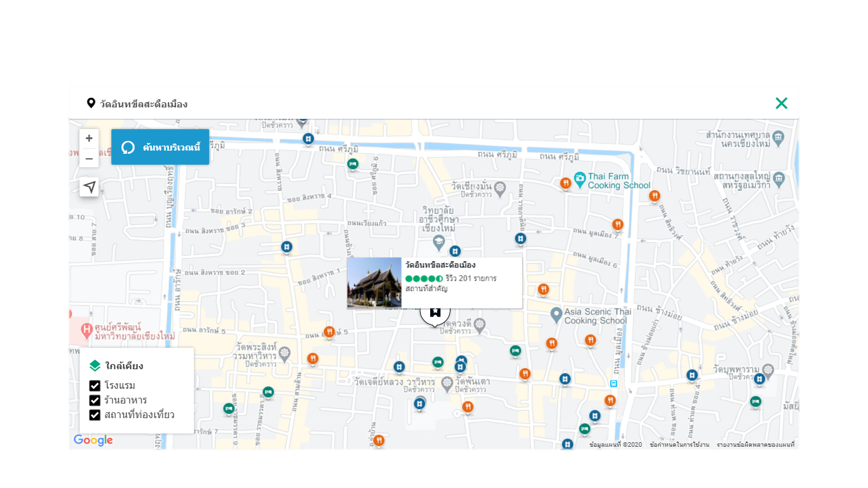Viewport: 868px width, 488px height.
Task: Click the ค้นหาบริเวณนี้ search-this-area button
Action: tap(160, 147)
